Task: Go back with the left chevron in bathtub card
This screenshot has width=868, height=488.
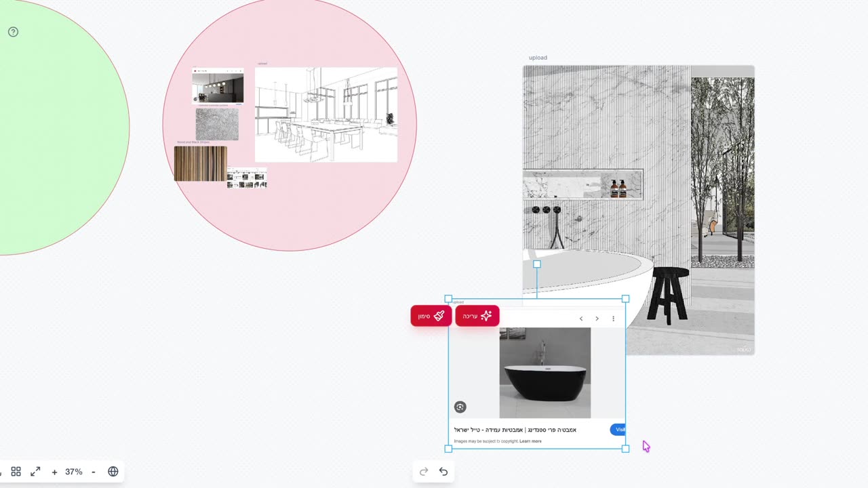Action: [581, 319]
